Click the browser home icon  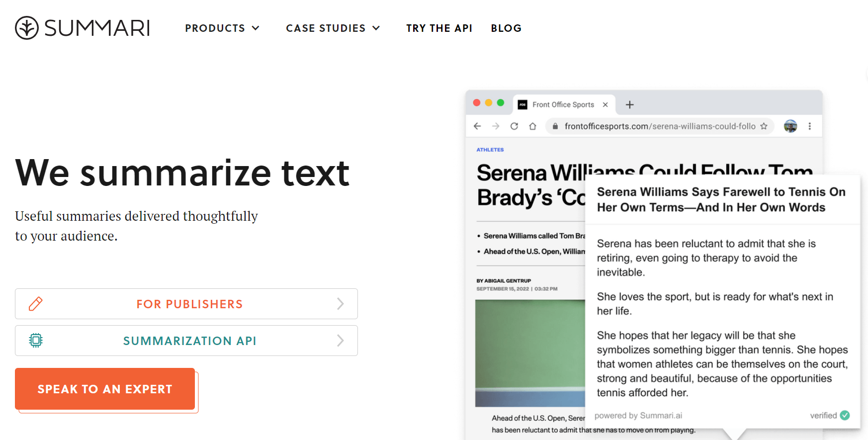532,126
